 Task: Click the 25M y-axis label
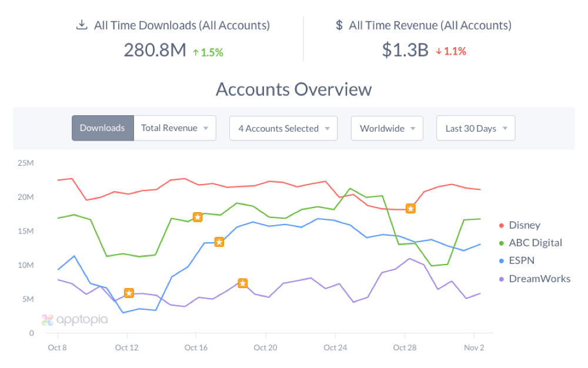[x=25, y=163]
